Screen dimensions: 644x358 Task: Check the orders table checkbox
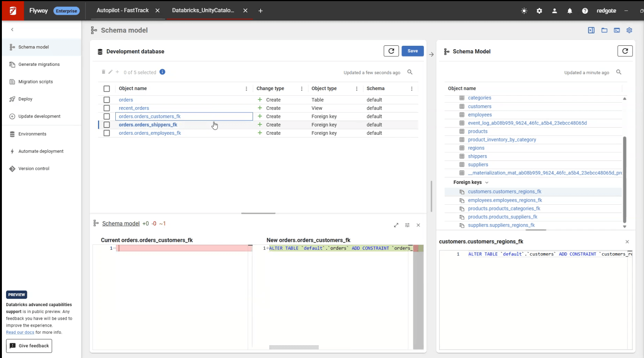107,100
